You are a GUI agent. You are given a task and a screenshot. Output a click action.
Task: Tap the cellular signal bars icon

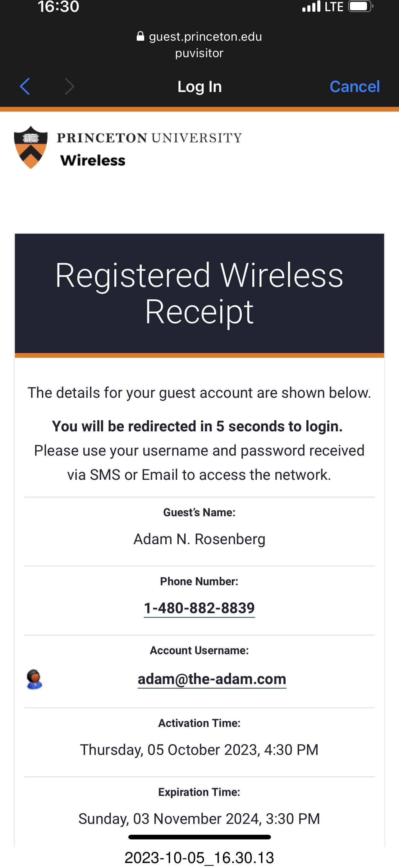point(311,7)
